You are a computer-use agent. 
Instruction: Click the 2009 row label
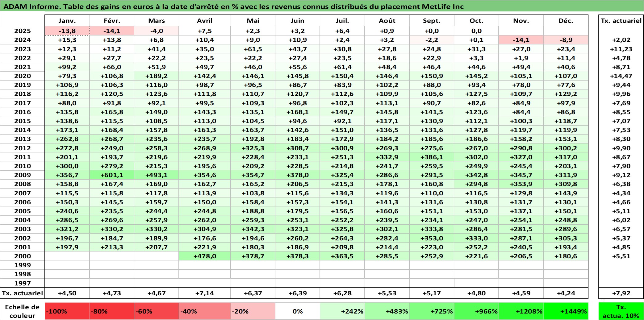coord(23,175)
